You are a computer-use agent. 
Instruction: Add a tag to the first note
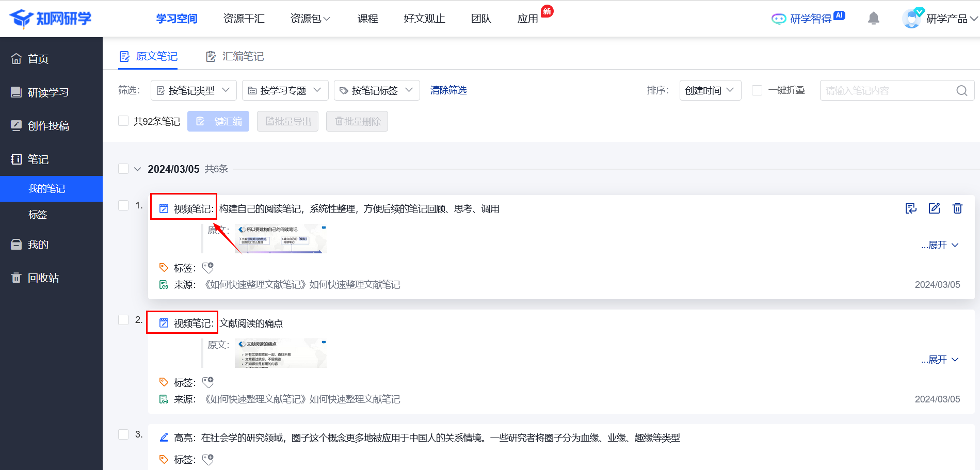click(x=208, y=268)
